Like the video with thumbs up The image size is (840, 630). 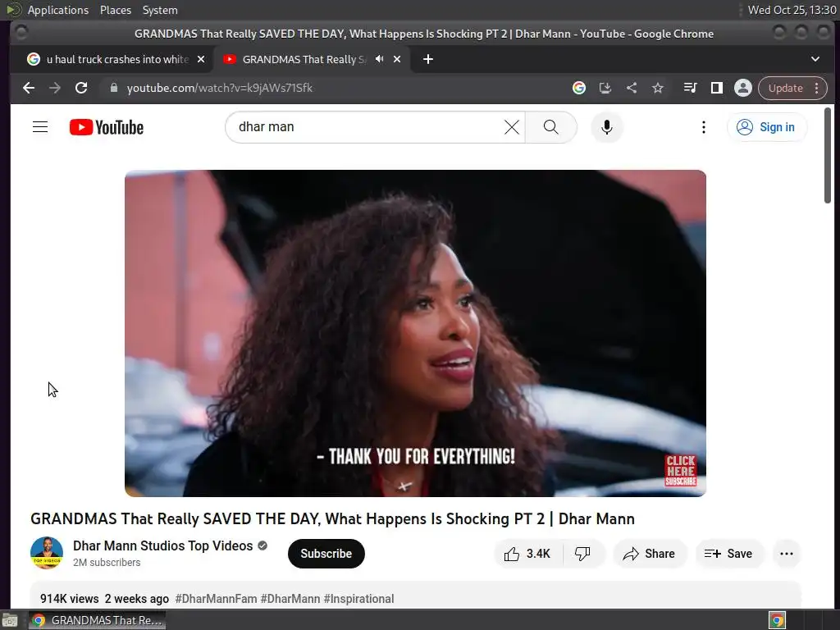click(528, 554)
